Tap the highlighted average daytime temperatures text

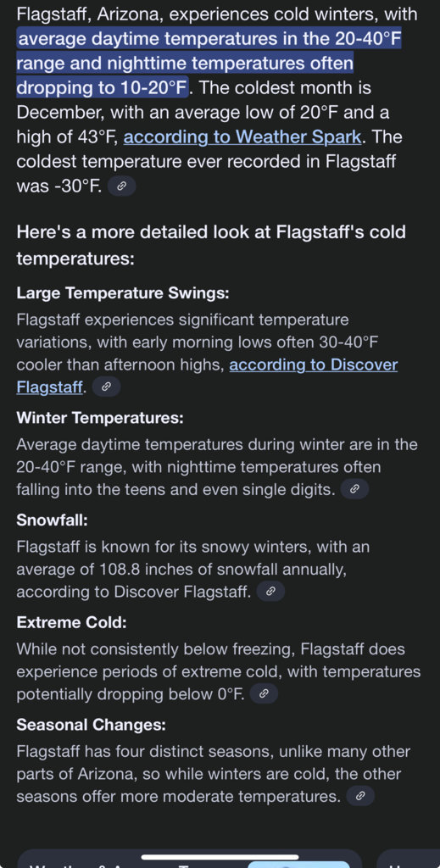209,63
